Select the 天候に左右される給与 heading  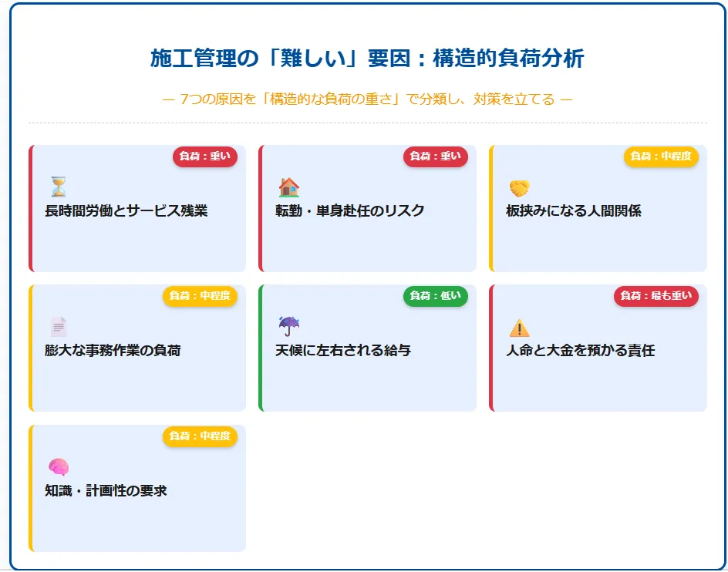tap(343, 350)
